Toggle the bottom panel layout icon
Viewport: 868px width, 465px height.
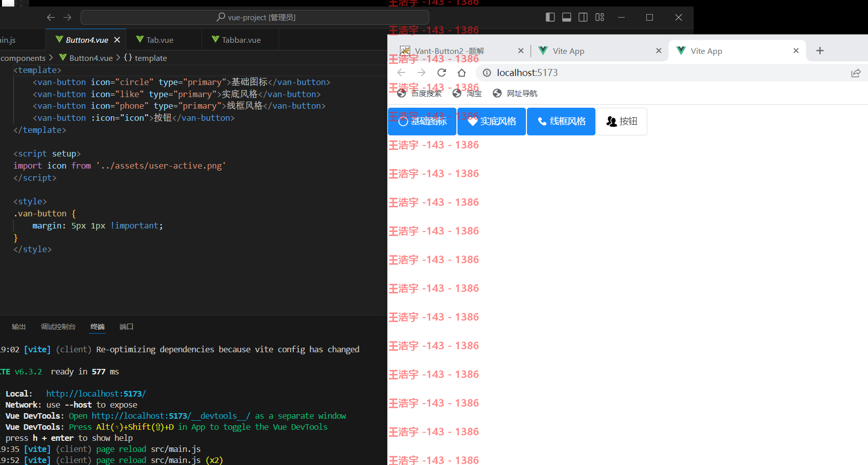567,17
